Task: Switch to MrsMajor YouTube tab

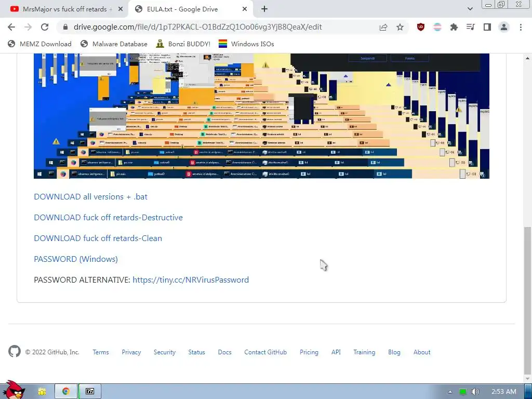Action: pyautogui.click(x=64, y=9)
